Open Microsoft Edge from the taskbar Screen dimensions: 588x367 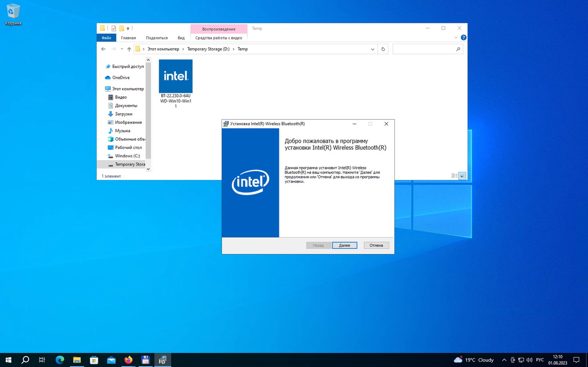point(60,360)
